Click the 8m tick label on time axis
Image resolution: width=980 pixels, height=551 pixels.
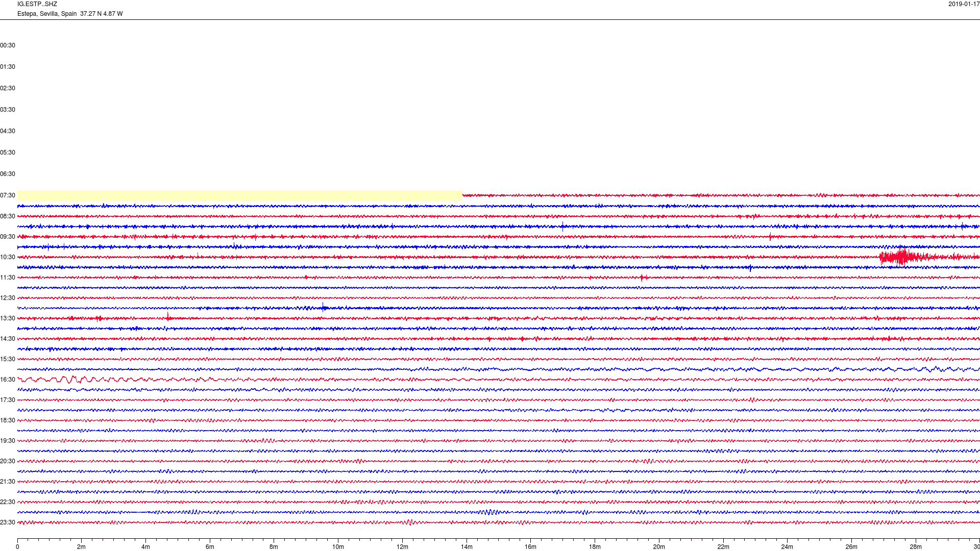274,547
